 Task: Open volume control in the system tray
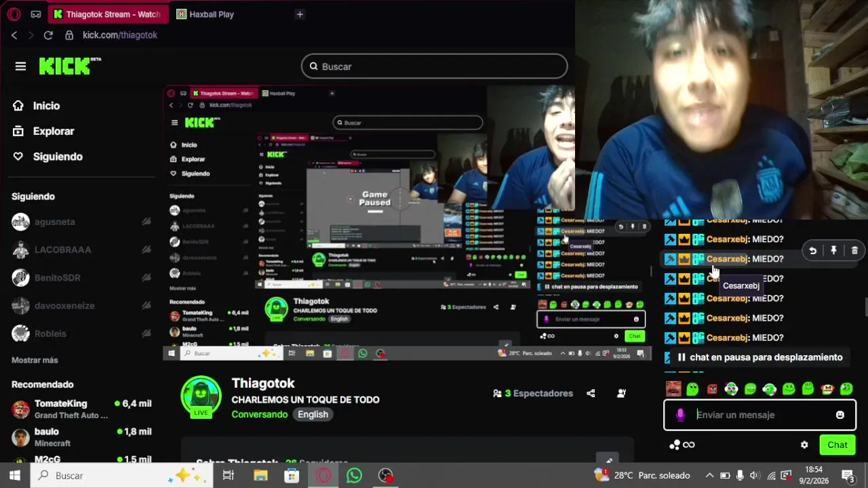pos(754,475)
